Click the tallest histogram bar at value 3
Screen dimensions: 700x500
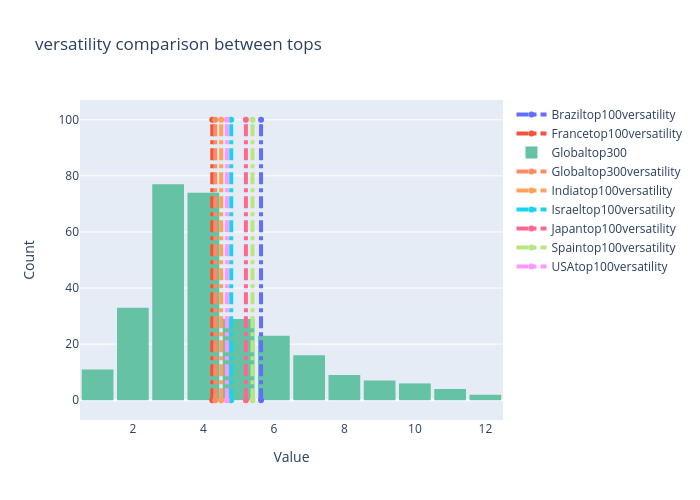[x=168, y=292]
